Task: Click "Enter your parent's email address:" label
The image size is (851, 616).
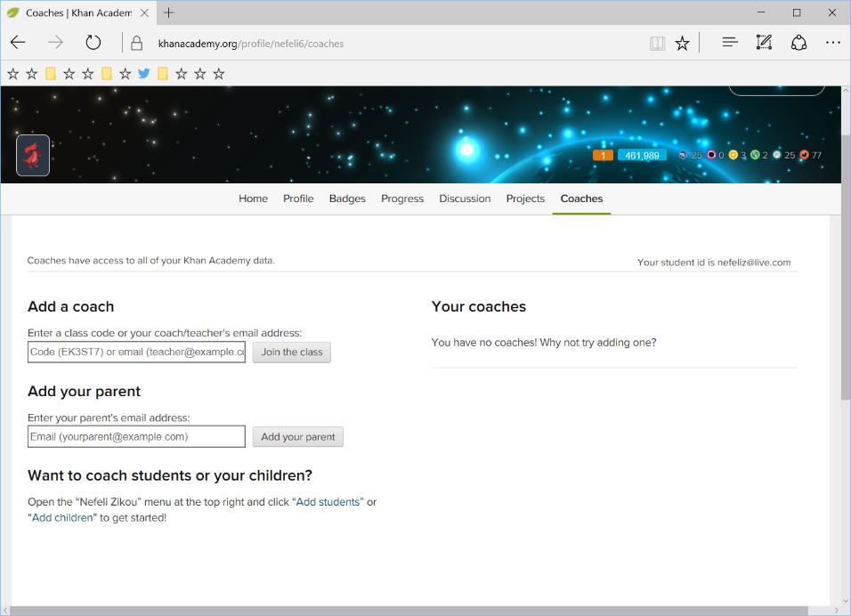Action: point(109,417)
